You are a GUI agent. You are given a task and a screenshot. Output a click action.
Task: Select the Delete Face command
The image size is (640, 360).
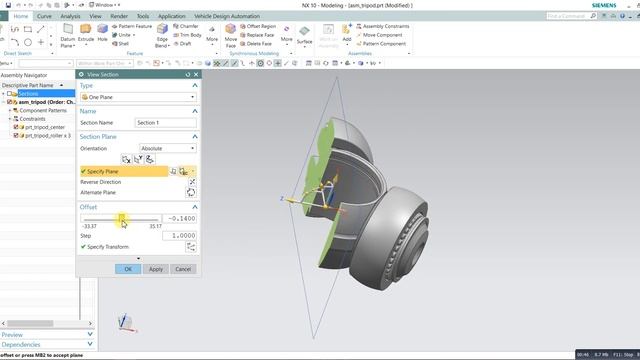click(x=256, y=44)
